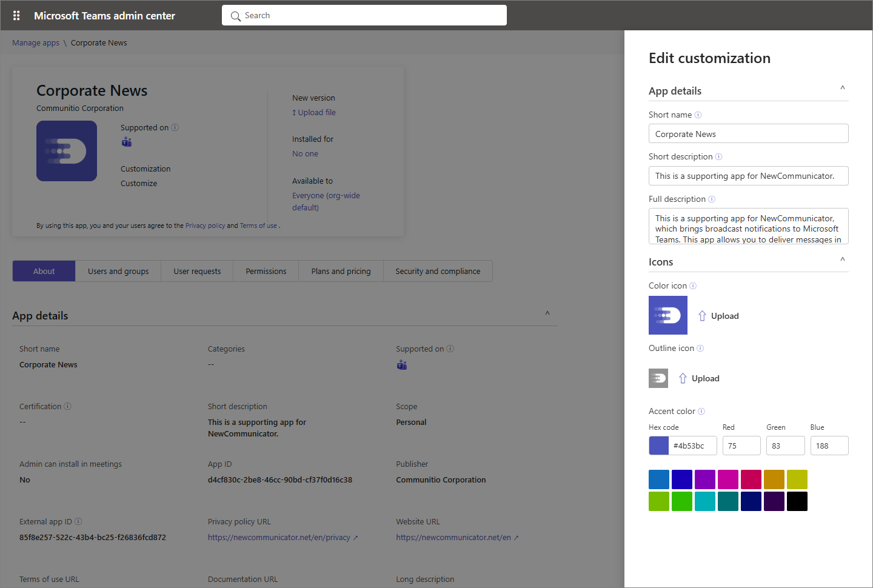Pick the crimson red color swatch
Viewport: 873px width, 588px height.
pyautogui.click(x=751, y=479)
